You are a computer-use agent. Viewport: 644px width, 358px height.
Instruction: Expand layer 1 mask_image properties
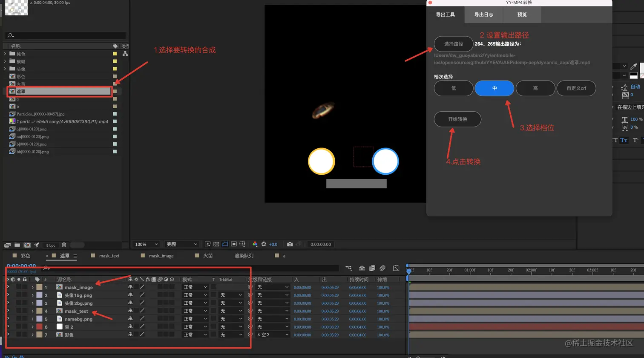click(33, 287)
